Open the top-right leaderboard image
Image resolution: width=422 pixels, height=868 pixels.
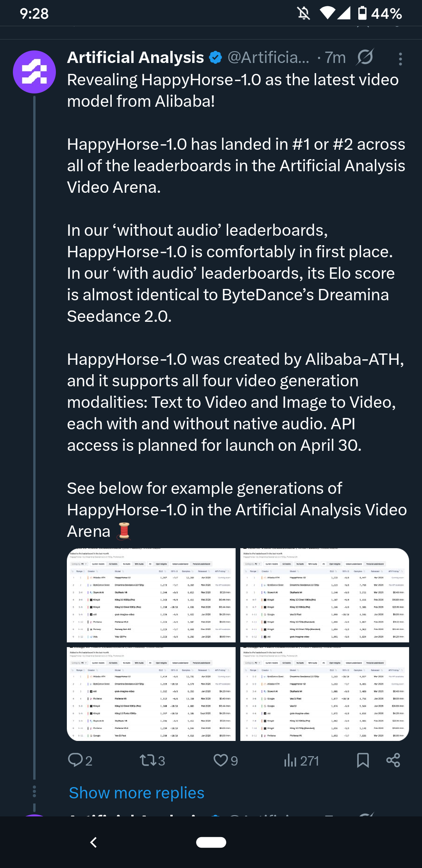click(x=325, y=595)
